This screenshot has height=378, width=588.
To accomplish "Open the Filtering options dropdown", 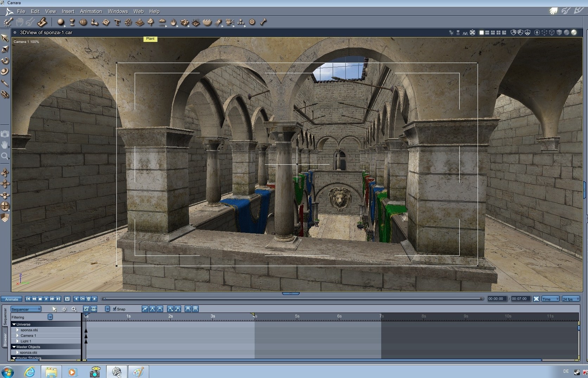I will (50, 317).
